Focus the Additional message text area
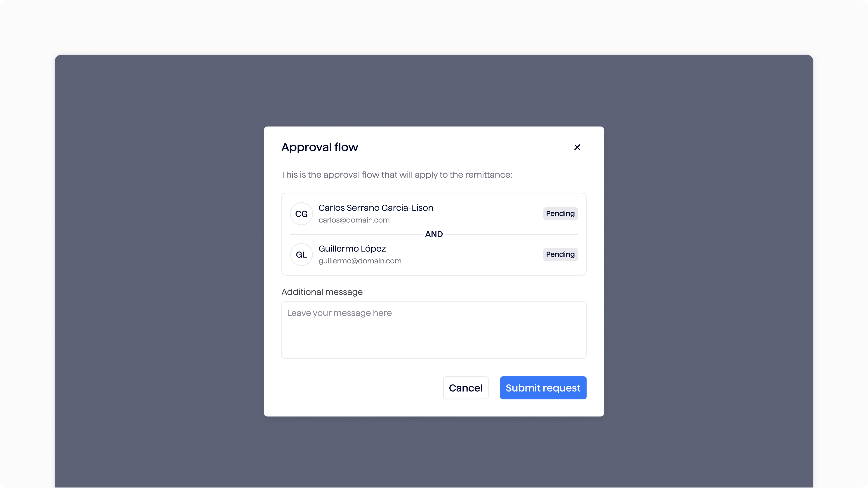This screenshot has width=868, height=488. (x=434, y=330)
